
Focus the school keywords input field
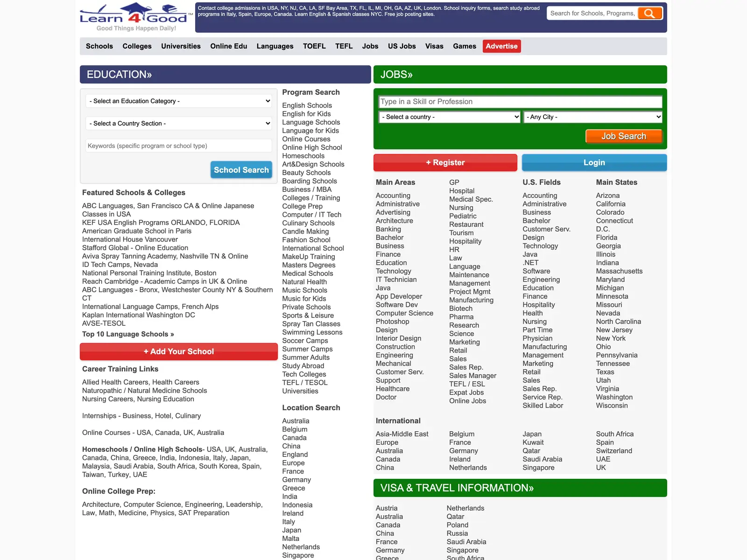pyautogui.click(x=179, y=146)
